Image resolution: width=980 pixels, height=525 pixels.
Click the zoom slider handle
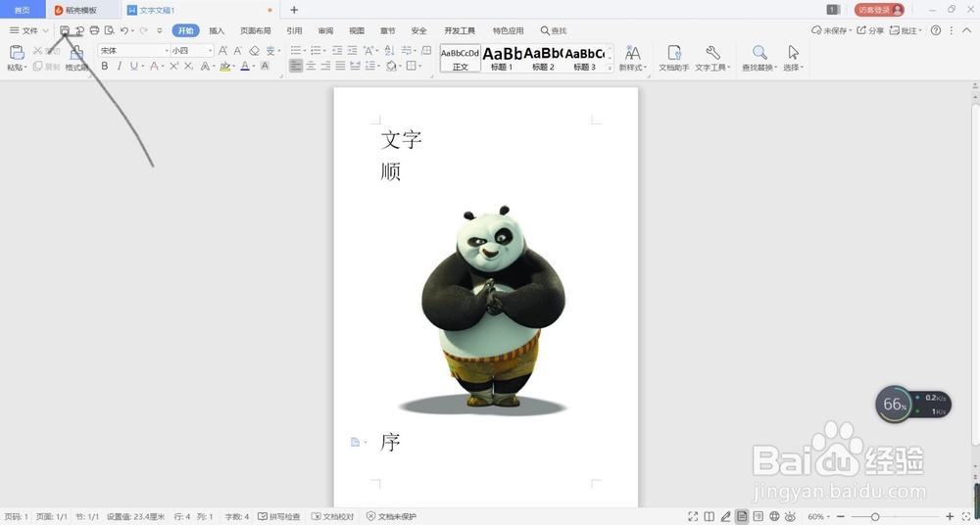point(875,516)
